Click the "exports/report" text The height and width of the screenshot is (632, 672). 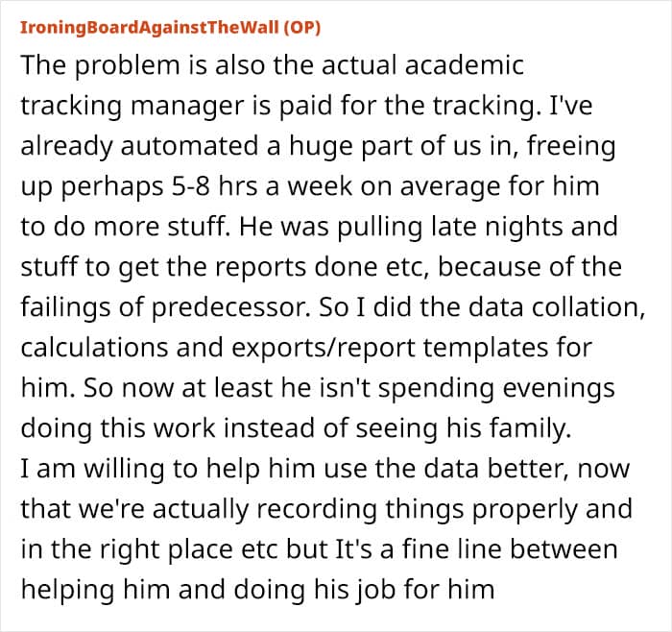tap(324, 348)
